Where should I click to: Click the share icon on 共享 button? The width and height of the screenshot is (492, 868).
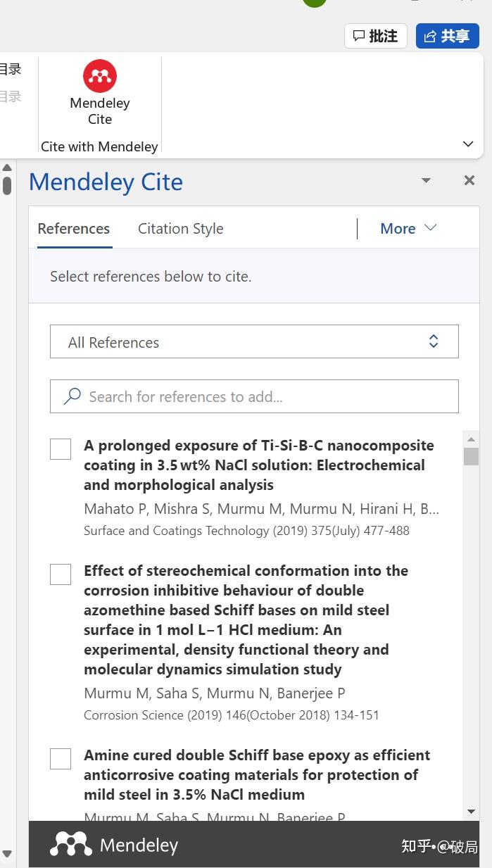pyautogui.click(x=430, y=36)
